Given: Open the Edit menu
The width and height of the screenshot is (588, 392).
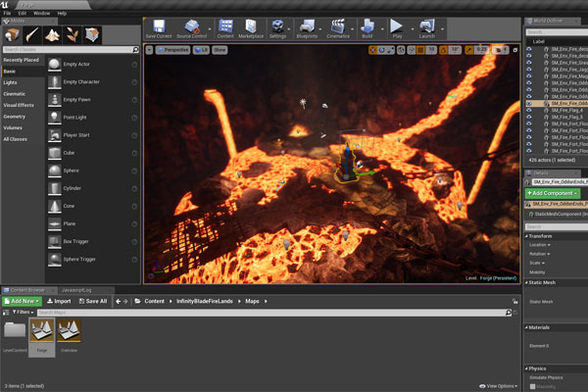Looking at the screenshot, I should 23,13.
